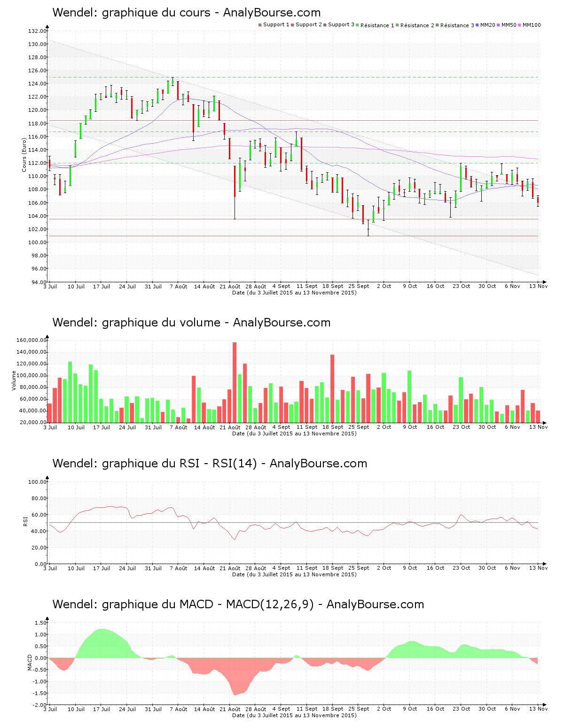Screen dimensions: 564x728
Task: Select the MM100 legend label
Action: pos(532,25)
